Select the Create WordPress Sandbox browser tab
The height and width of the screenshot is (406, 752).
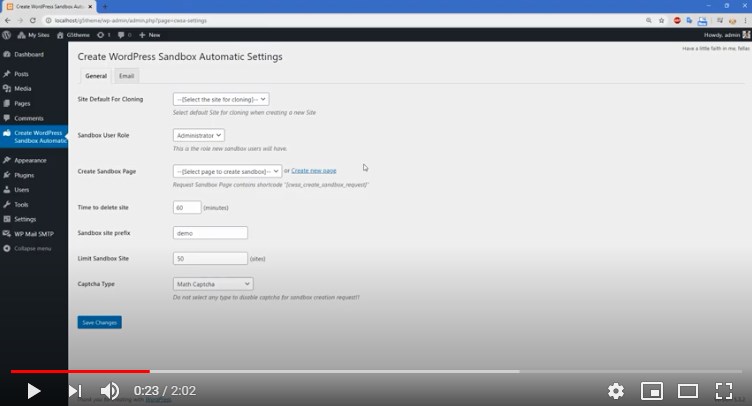[49, 7]
